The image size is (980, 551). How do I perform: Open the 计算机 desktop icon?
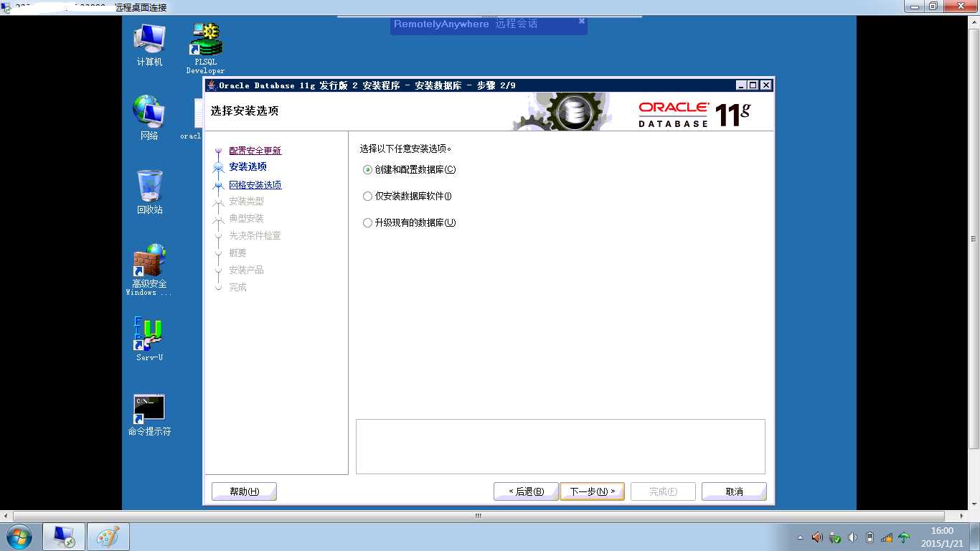pos(149,45)
